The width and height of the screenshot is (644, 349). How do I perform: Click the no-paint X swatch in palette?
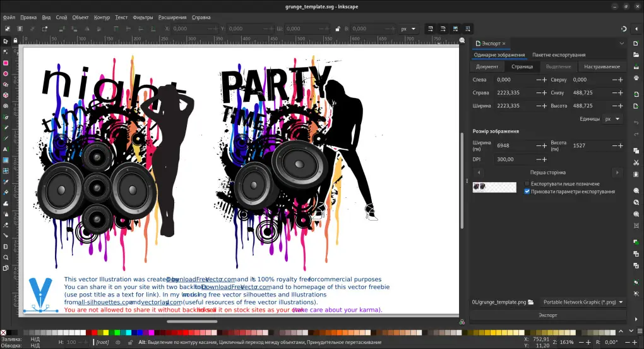click(x=3, y=332)
